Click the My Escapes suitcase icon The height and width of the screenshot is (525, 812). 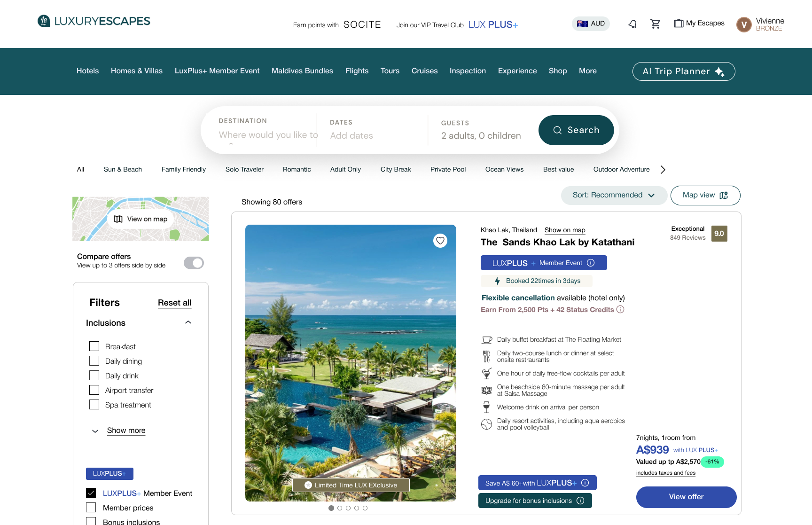coord(679,23)
